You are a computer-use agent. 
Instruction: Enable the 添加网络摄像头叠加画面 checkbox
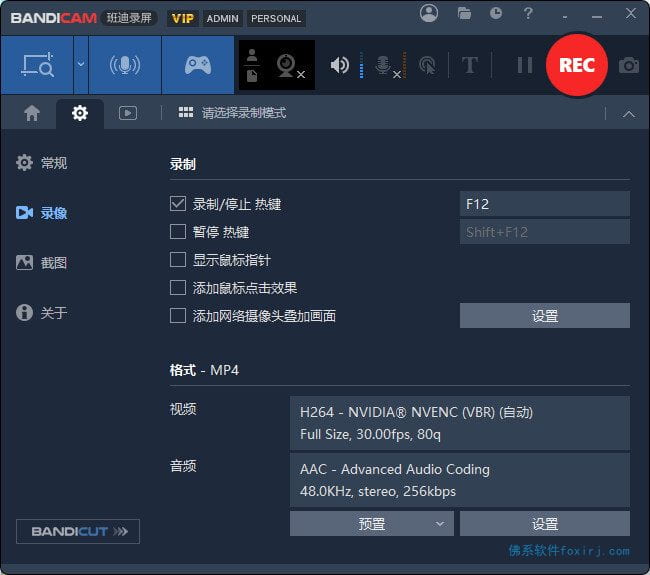pyautogui.click(x=178, y=315)
